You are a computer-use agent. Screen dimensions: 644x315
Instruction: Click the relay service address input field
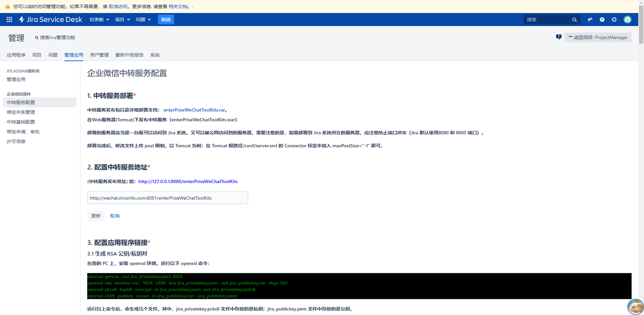pyautogui.click(x=167, y=198)
